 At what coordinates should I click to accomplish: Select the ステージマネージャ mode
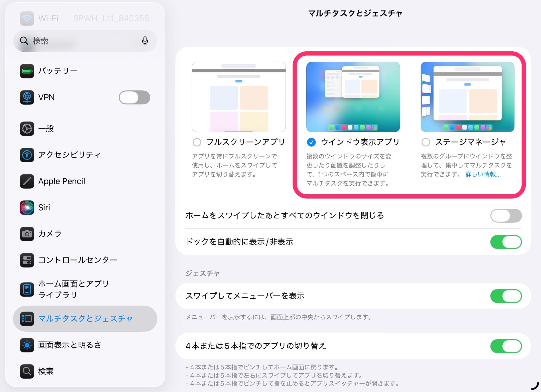point(426,142)
